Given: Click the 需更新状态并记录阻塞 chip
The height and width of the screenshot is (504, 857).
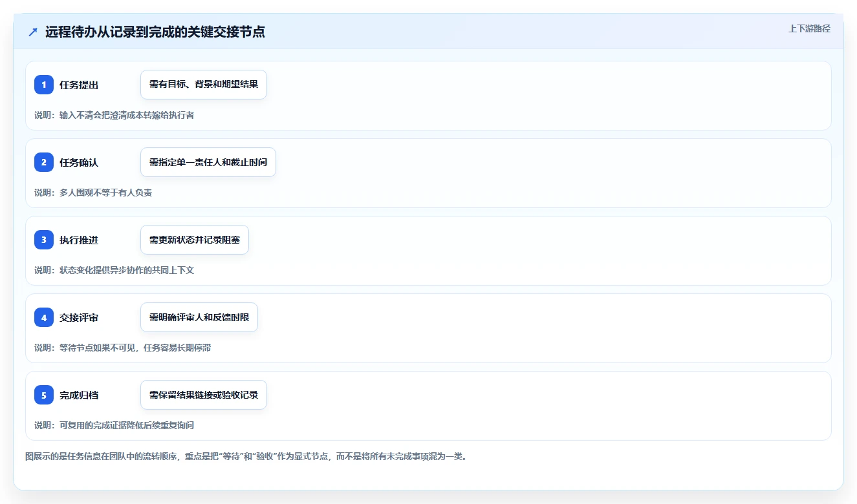Looking at the screenshot, I should point(195,240).
